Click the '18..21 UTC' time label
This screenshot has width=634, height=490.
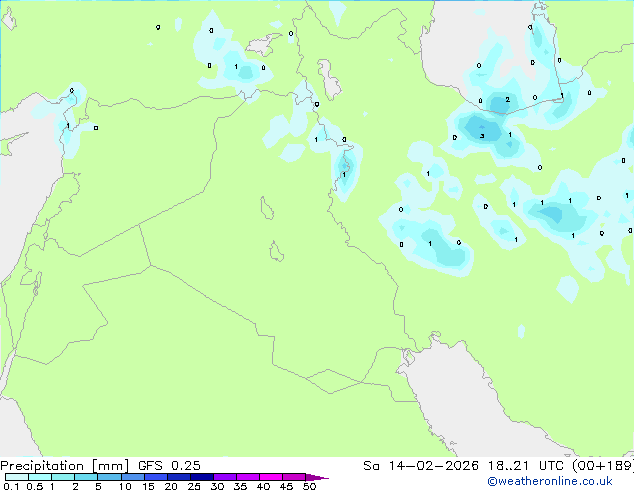(x=525, y=466)
